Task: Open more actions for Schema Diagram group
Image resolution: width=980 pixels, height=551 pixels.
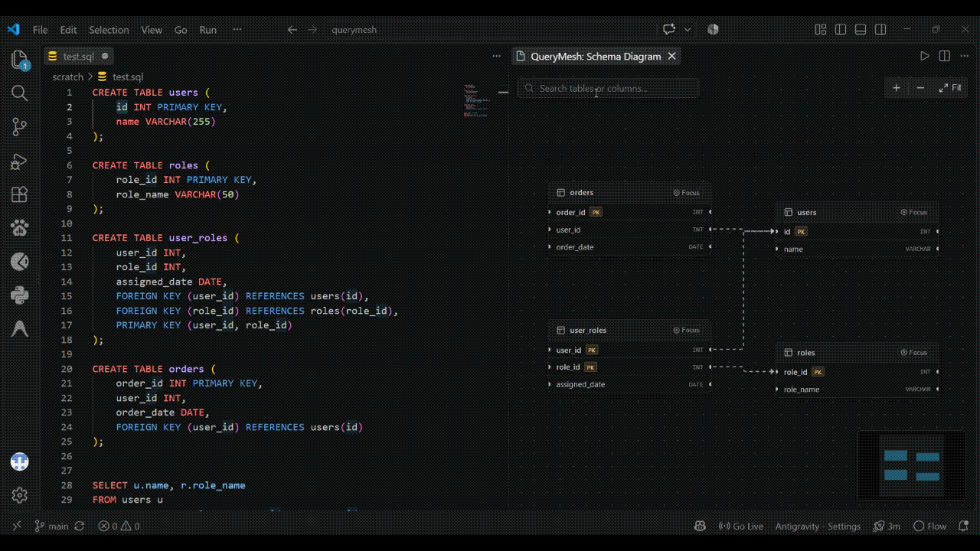Action: pyautogui.click(x=965, y=56)
